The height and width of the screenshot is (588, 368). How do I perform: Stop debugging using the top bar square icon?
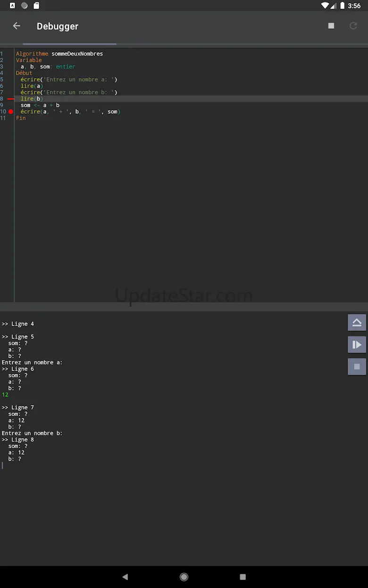[x=331, y=26]
